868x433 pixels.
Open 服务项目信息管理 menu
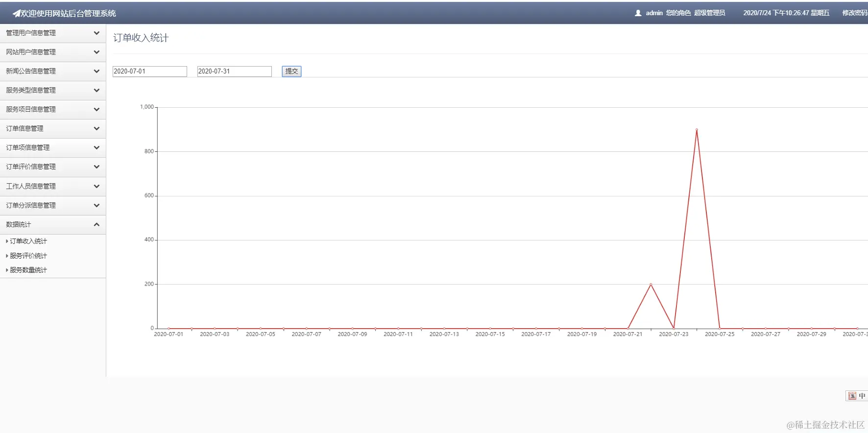pos(53,109)
